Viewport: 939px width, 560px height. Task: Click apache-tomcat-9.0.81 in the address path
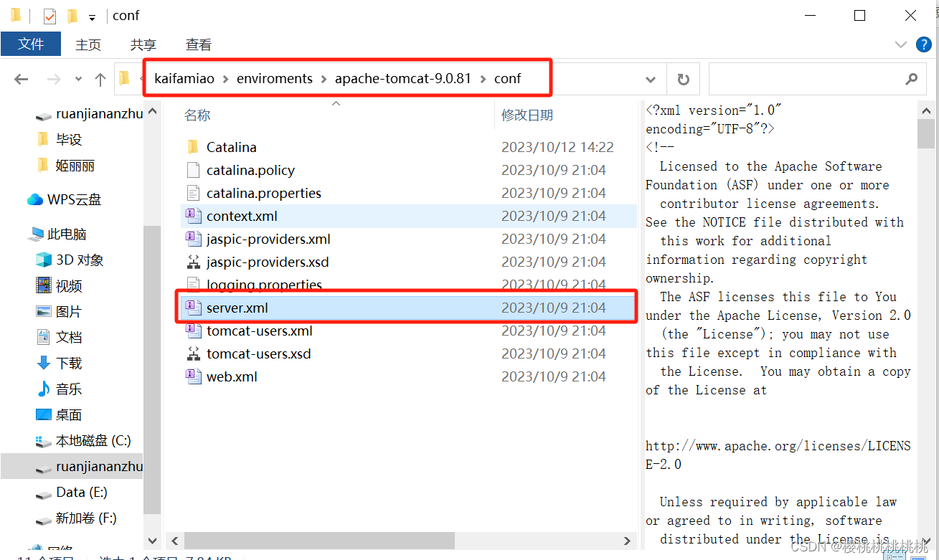pyautogui.click(x=403, y=78)
